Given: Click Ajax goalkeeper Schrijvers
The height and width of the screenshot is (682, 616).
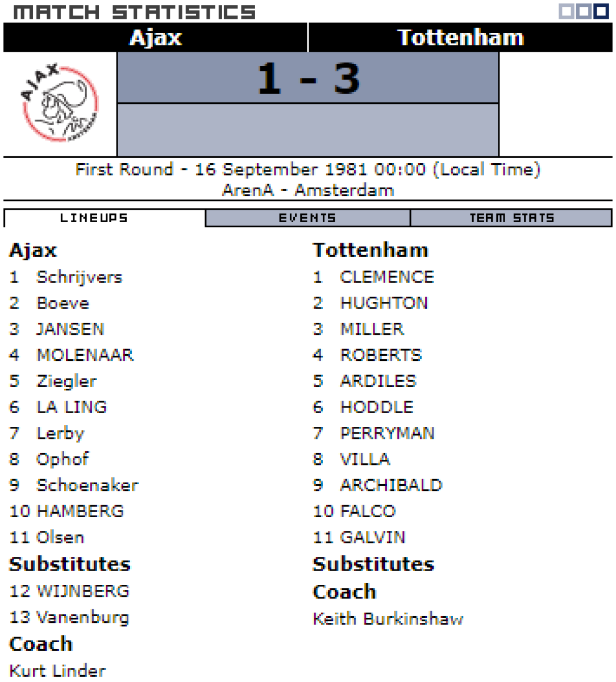Looking at the screenshot, I should pos(79,277).
